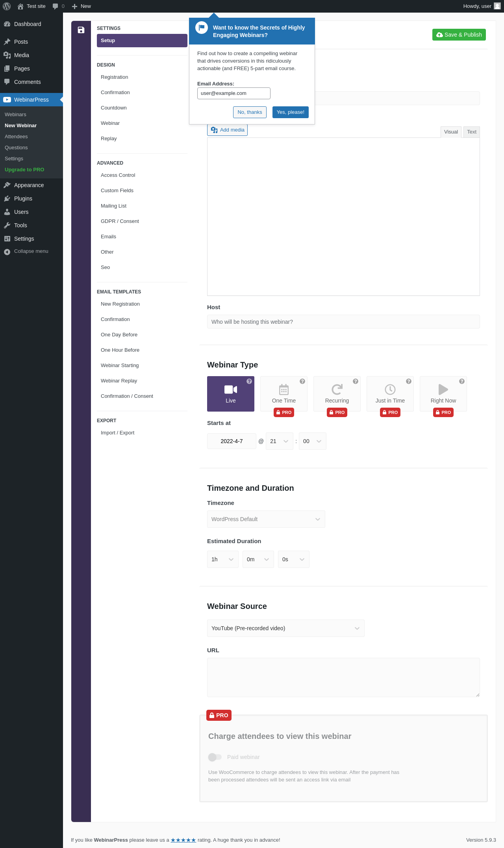Open the Test site home icon
Screen dimensions: 504x848
click(20, 6)
